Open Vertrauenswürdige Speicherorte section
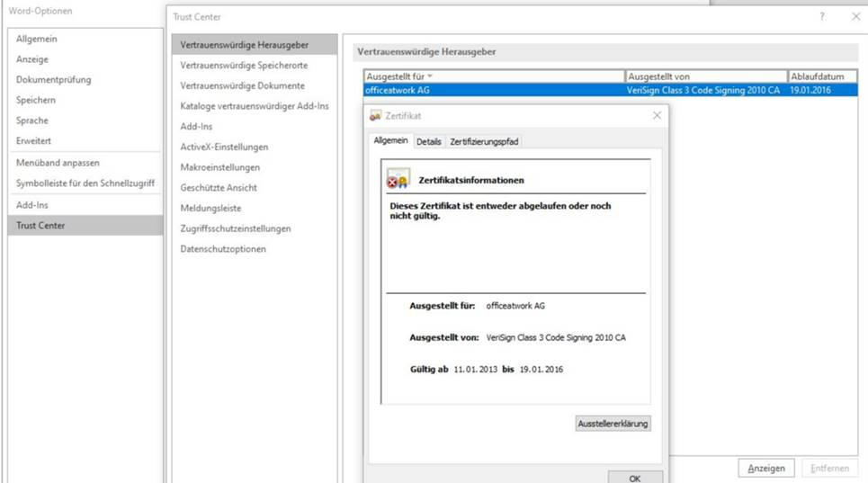This screenshot has height=483, width=868. pos(244,66)
